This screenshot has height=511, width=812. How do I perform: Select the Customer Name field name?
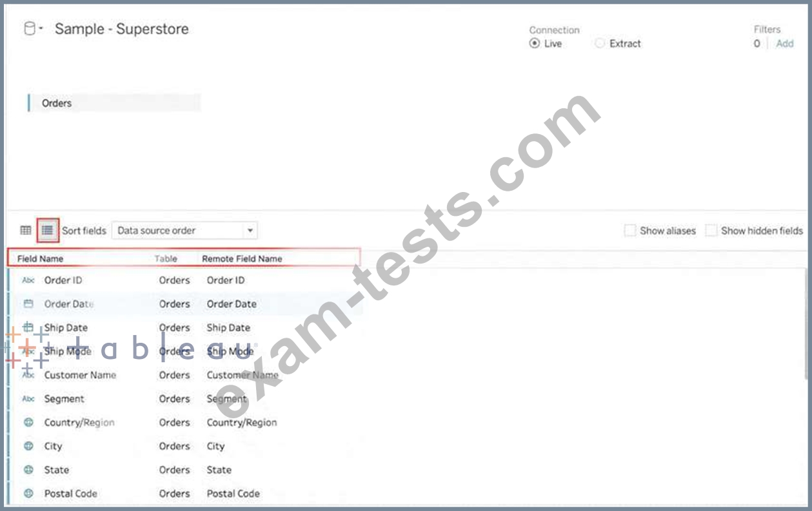[x=80, y=375]
